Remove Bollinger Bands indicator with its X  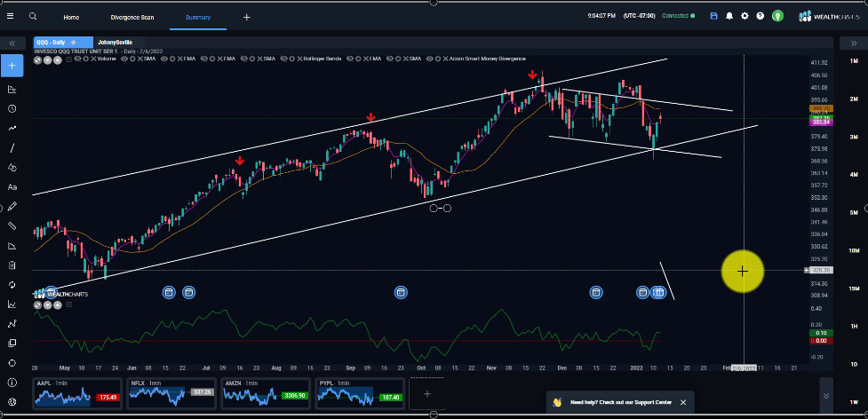tap(300, 59)
